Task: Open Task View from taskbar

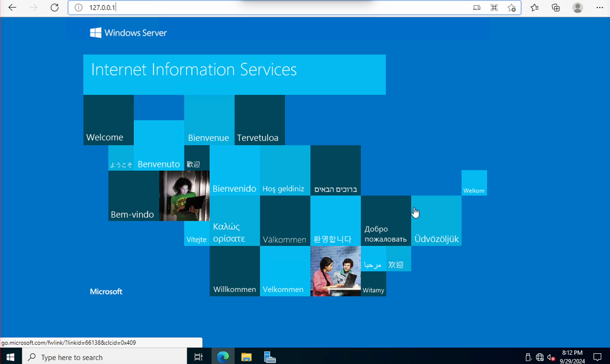Action: (198, 357)
